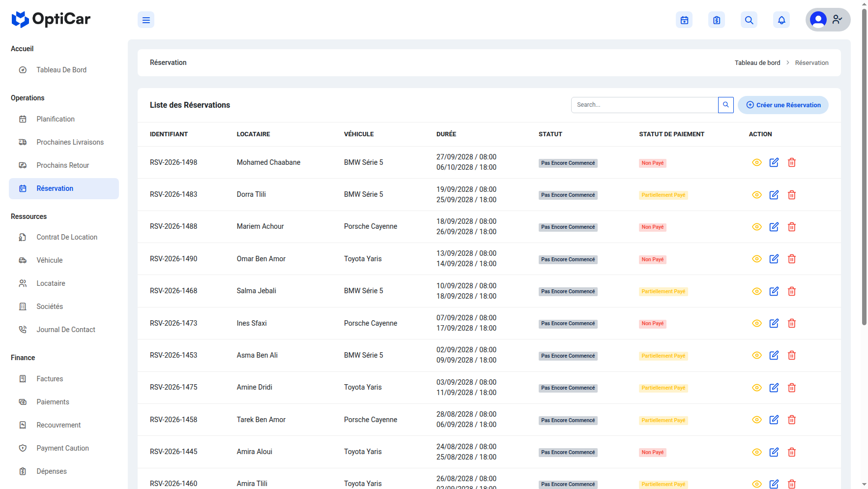The height and width of the screenshot is (489, 868).
Task: Edit reservation RSV-2026-1475
Action: pos(774,388)
